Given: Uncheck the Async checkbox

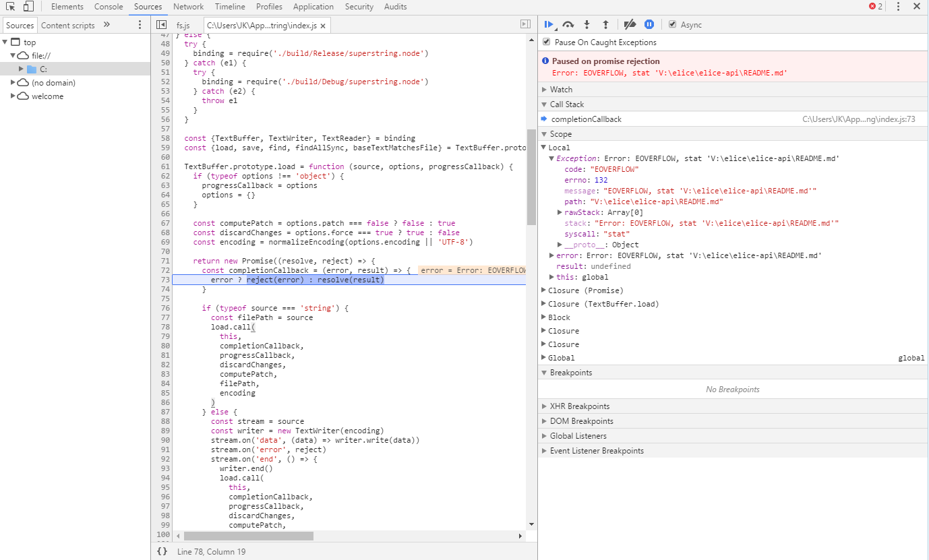Looking at the screenshot, I should pyautogui.click(x=672, y=24).
